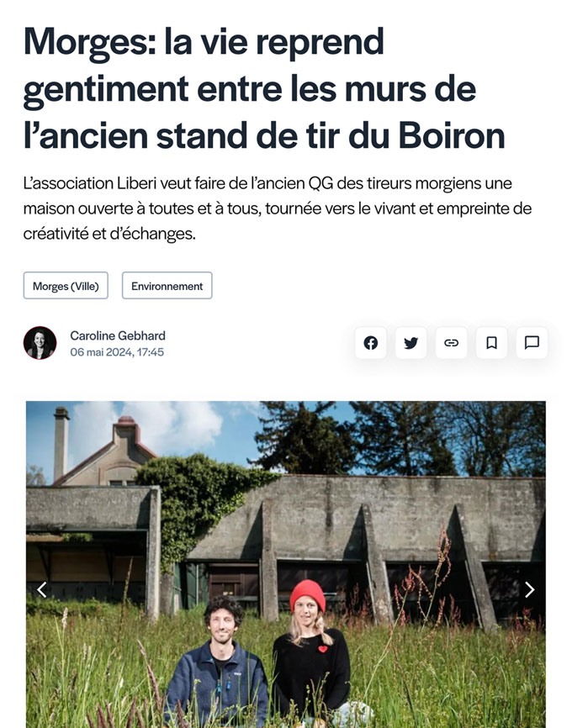Open the Environnement tag

(x=167, y=286)
